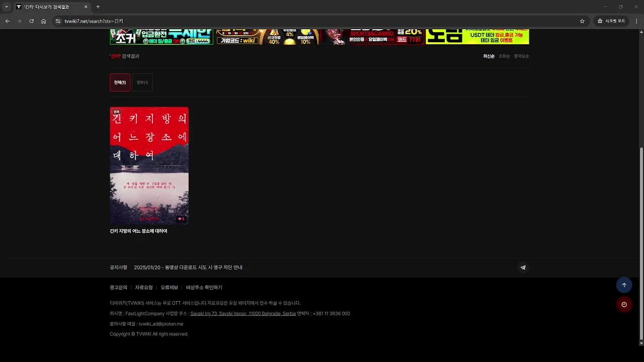
Task: Click the Savski trg 73 address link
Action: pos(243,314)
